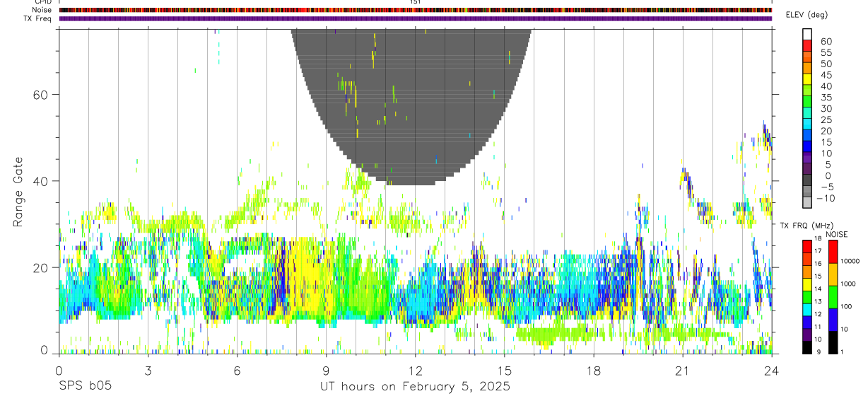Pick the red top swatch of NOISE bar

833,252
